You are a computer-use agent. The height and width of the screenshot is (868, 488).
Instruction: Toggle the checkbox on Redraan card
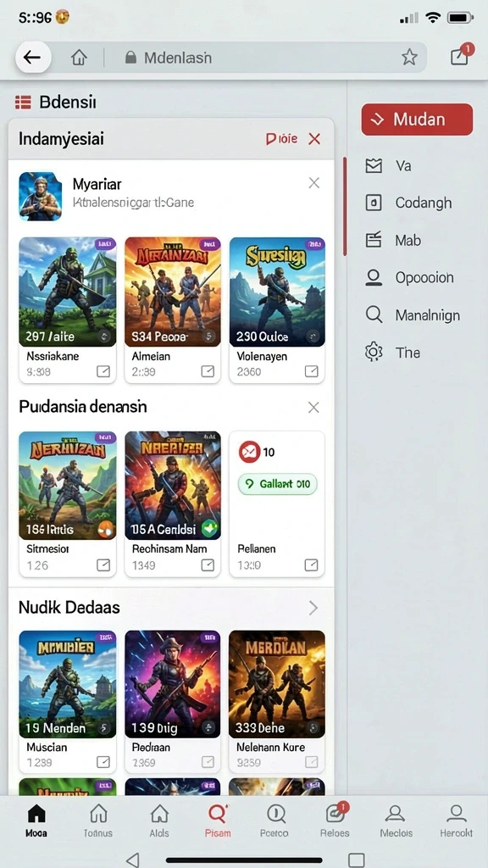(208, 762)
